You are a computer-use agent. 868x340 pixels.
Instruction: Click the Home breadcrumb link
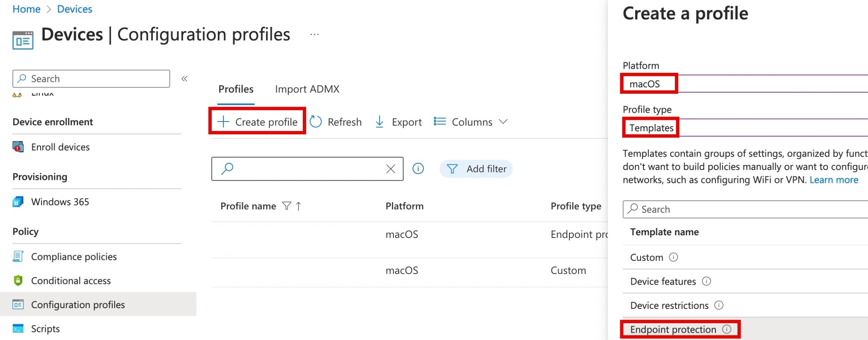[26, 9]
